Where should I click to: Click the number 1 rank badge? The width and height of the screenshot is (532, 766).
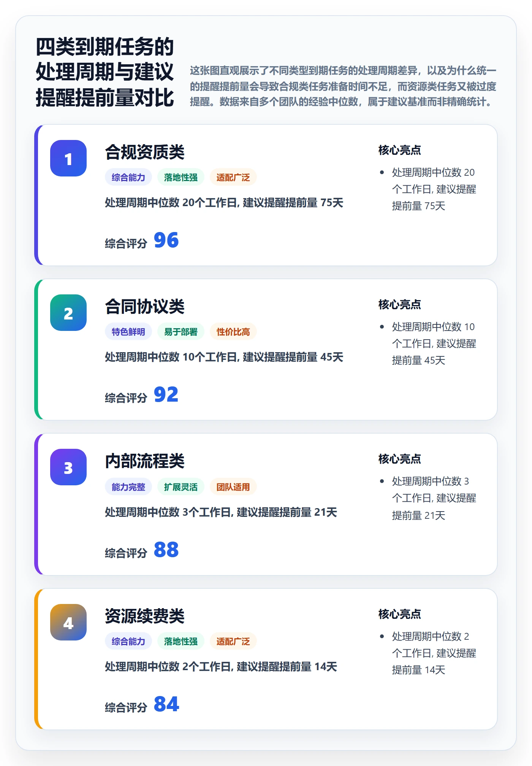tap(68, 158)
